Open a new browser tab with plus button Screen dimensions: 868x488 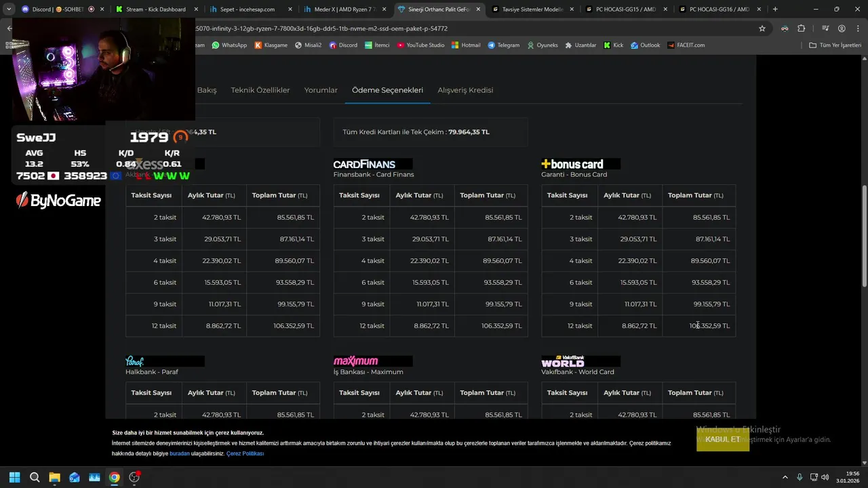(775, 9)
